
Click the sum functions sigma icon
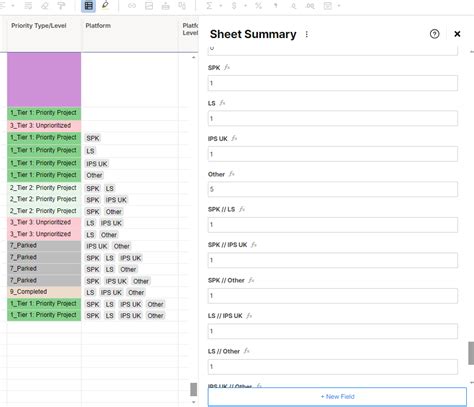(209, 6)
